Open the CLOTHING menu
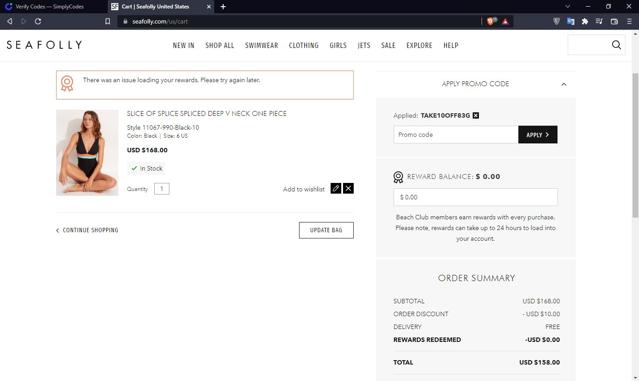Viewport: 639px width, 381px height. (304, 45)
